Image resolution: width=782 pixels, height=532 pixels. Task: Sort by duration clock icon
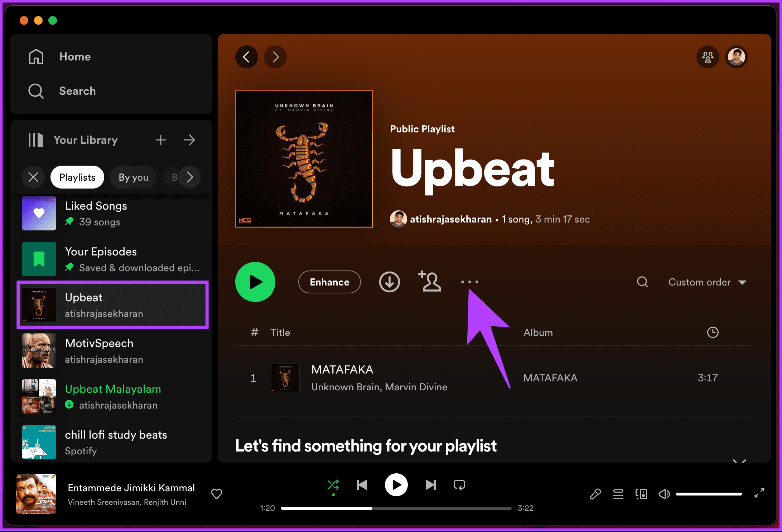pos(713,332)
